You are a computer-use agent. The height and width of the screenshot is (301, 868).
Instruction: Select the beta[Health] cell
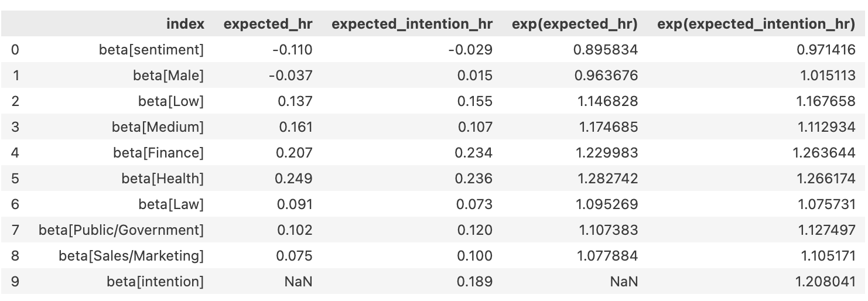click(162, 179)
